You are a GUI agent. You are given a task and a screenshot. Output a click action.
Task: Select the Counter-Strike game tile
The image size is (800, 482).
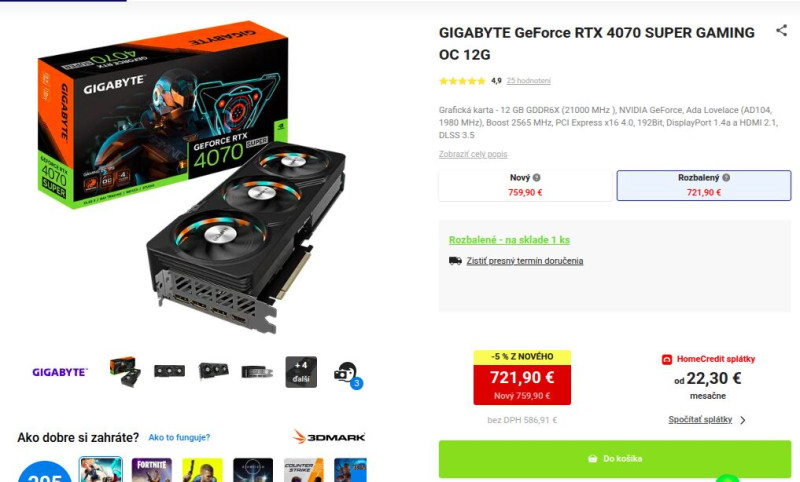[x=304, y=470]
